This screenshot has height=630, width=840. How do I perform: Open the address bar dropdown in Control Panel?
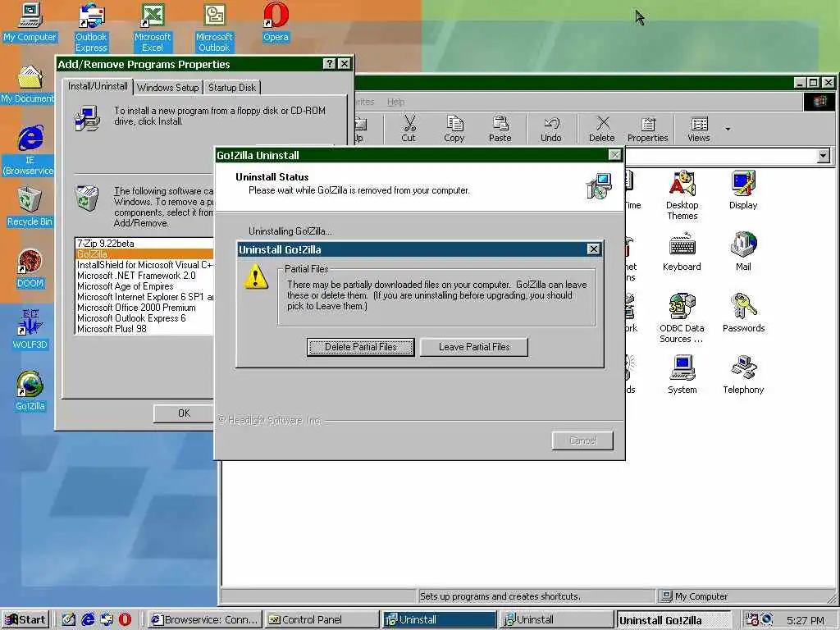pos(824,156)
